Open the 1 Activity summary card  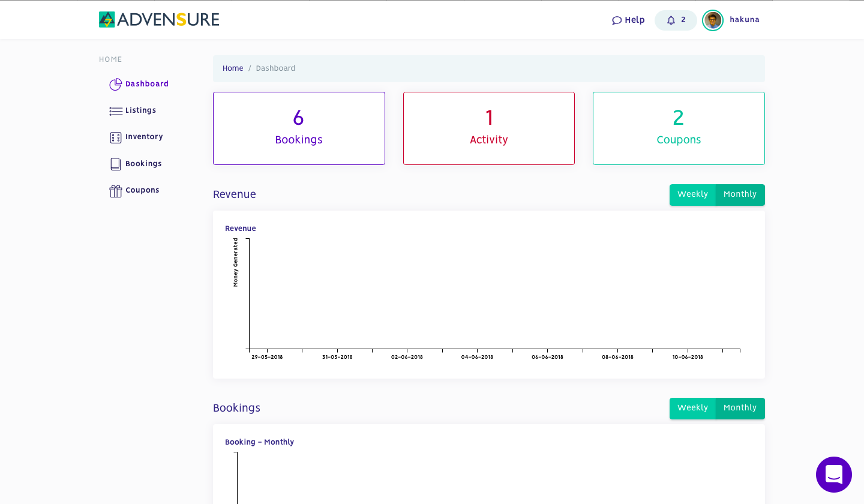(x=489, y=128)
